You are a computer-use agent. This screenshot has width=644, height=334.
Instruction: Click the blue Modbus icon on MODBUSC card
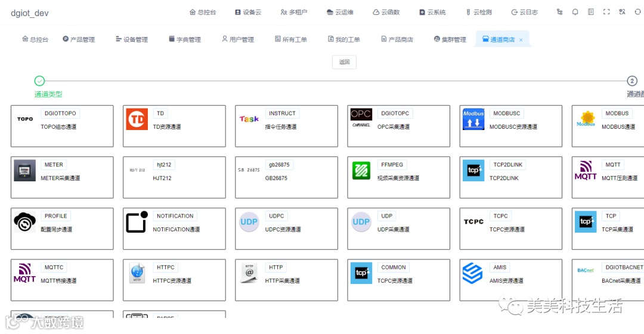coord(473,119)
